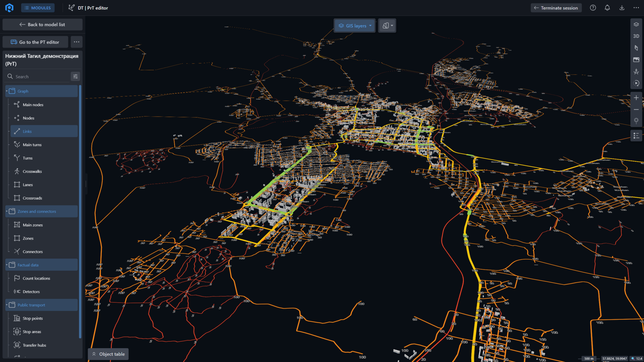644x362 pixels.
Task: Click the zoom level magnifier indicator
Action: pyautogui.click(x=633, y=359)
